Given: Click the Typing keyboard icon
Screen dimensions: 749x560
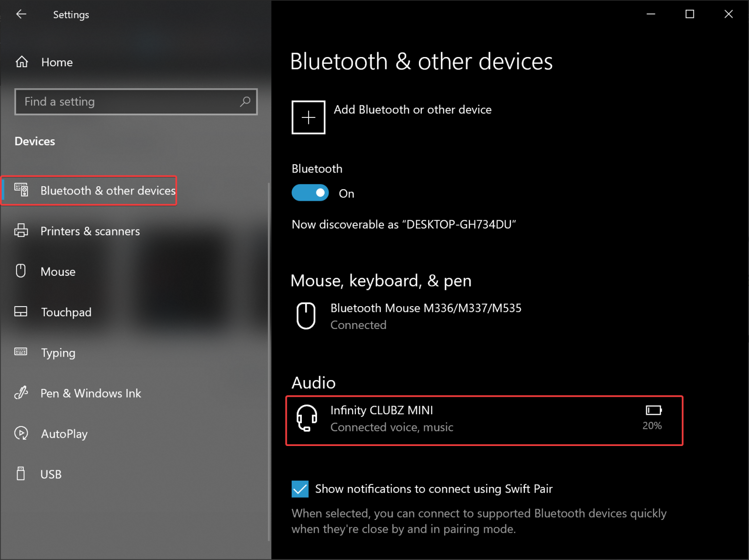Looking at the screenshot, I should tap(21, 352).
